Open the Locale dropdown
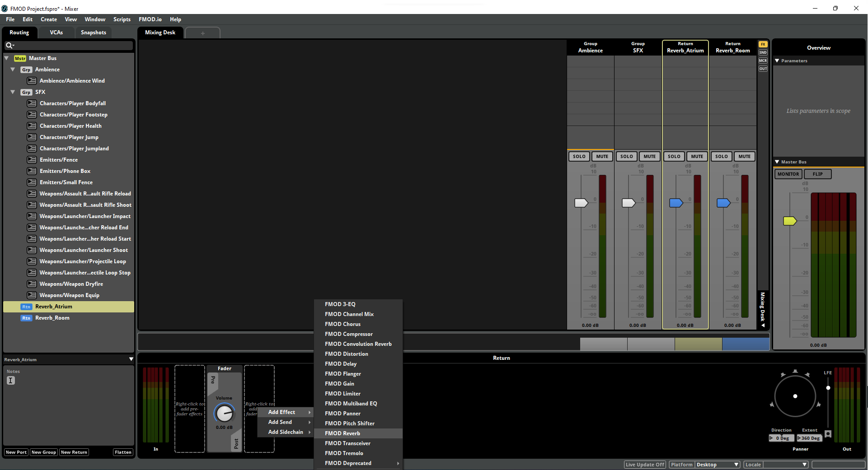Screen dimensions: 868x470 [785, 465]
